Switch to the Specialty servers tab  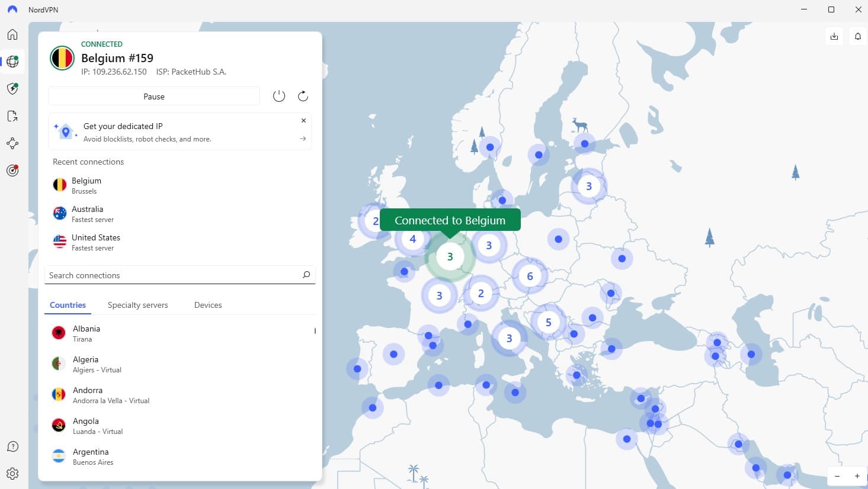pos(137,305)
